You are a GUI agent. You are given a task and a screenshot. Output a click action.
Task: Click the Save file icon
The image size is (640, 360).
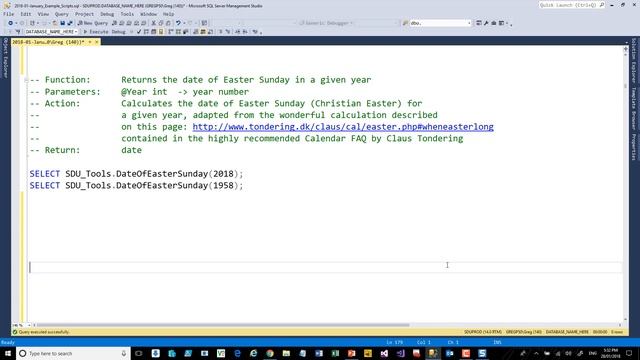click(62, 23)
